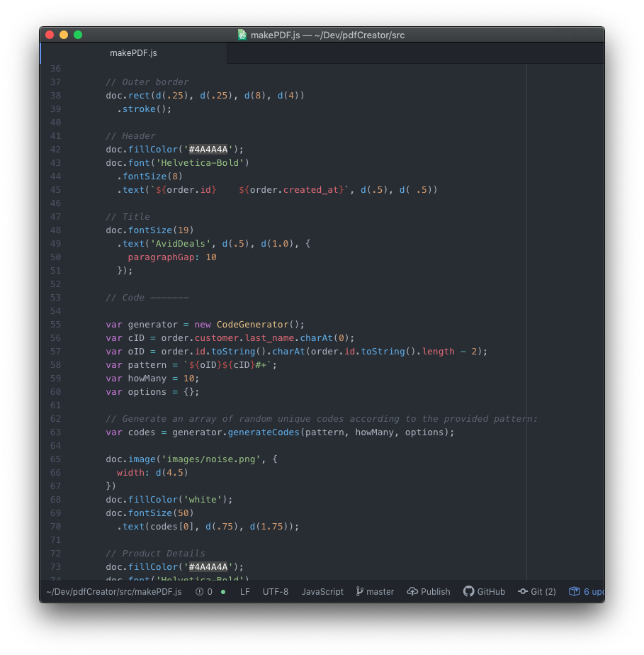Click 'codes[0]' argument on line 70
Screen dimensions: 644x655
(x=172, y=527)
